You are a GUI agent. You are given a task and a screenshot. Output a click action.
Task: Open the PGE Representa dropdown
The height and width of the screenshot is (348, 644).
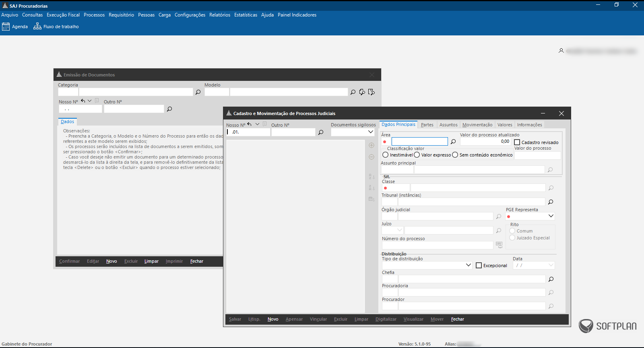551,216
